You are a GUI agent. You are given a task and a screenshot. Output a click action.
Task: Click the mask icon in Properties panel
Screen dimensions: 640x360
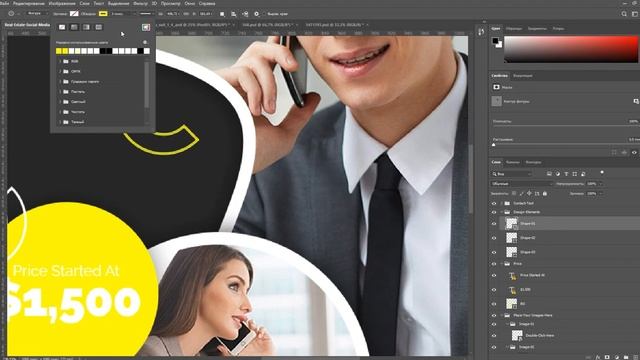pos(496,87)
